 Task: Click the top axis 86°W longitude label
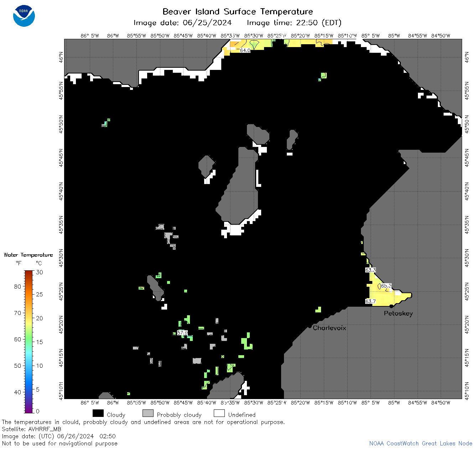click(113, 35)
